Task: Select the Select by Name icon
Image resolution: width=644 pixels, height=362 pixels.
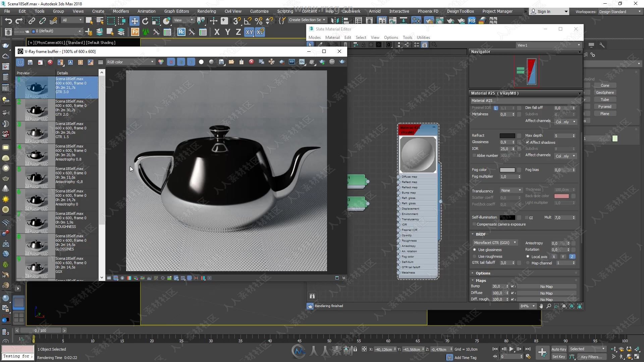Action: coord(100,20)
